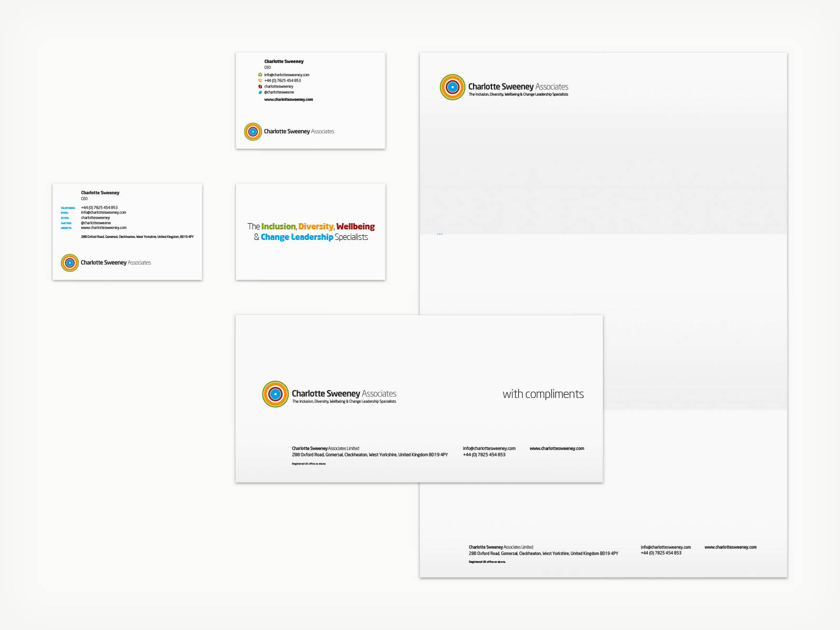Click 'Charlotte Sweeney Associates' wordmark on labelled card
This screenshot has width=840, height=630.
click(115, 263)
